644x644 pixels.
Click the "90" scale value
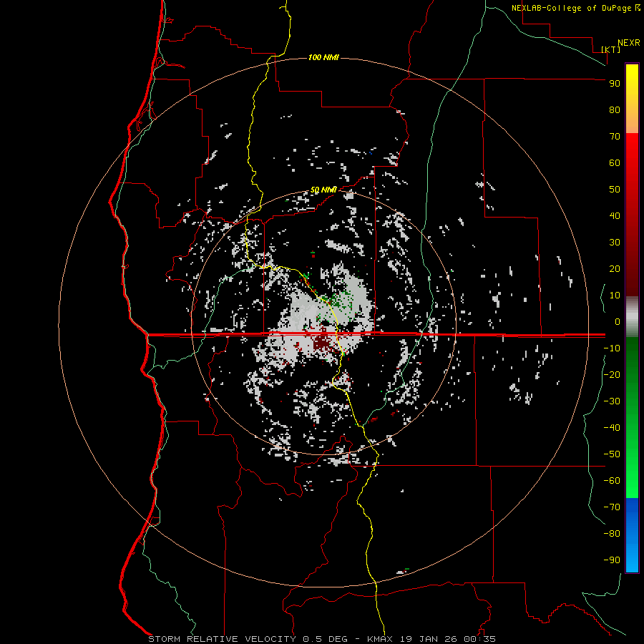pyautogui.click(x=615, y=84)
